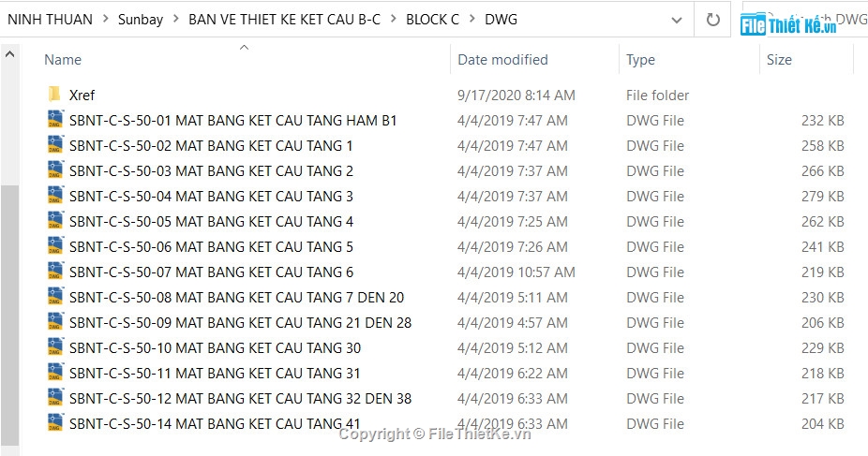Click the scroll-up arrow of left pane

9,54
